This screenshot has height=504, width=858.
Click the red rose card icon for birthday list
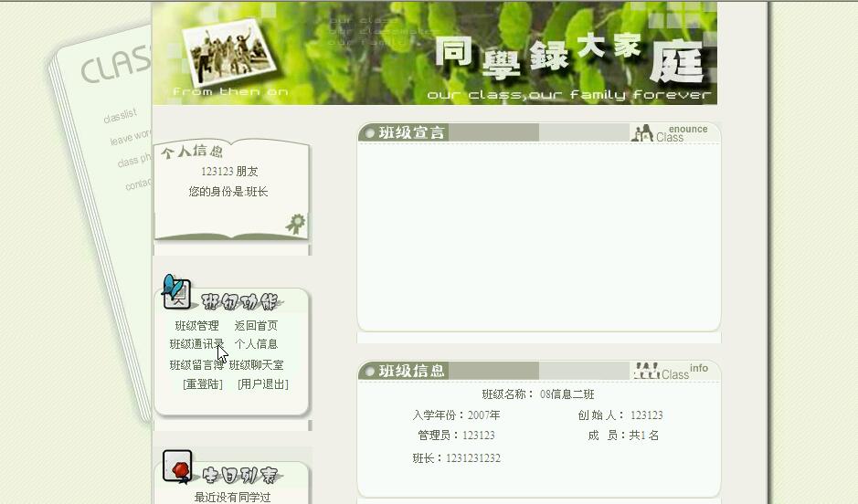pyautogui.click(x=178, y=467)
